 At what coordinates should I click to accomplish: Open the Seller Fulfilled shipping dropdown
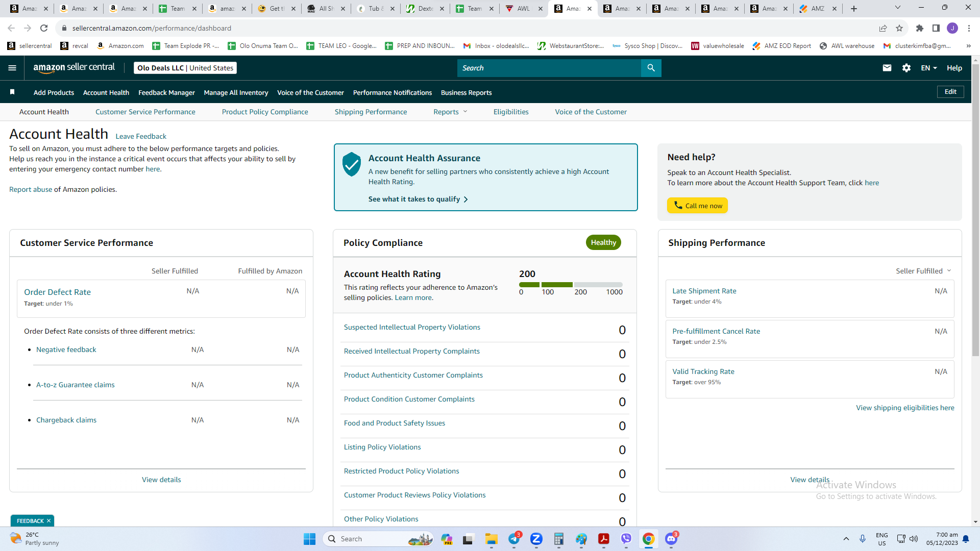(x=923, y=271)
